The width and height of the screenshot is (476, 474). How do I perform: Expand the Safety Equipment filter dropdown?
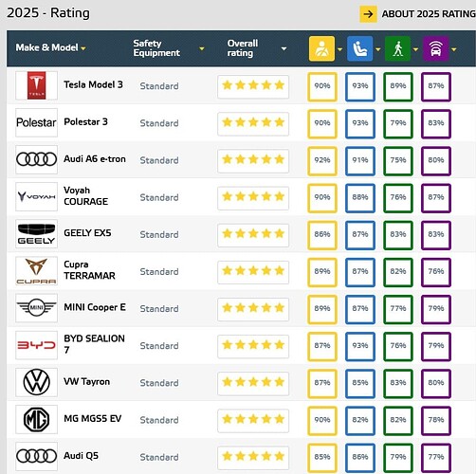202,48
